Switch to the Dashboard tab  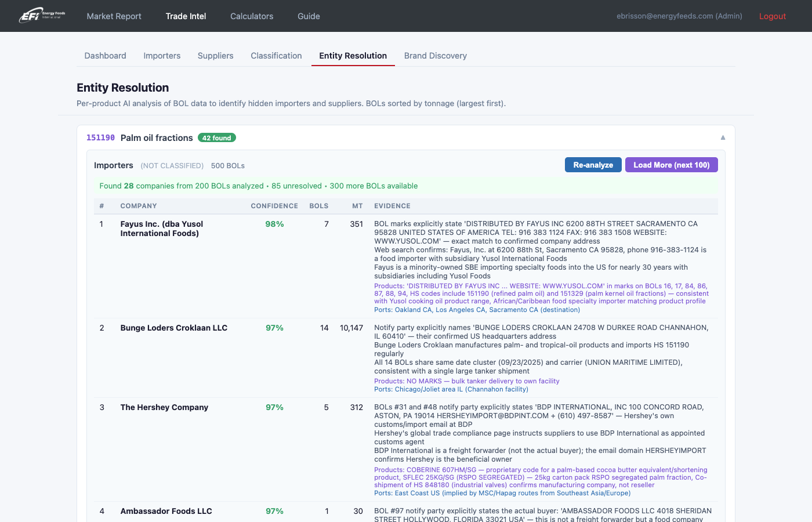click(x=105, y=56)
